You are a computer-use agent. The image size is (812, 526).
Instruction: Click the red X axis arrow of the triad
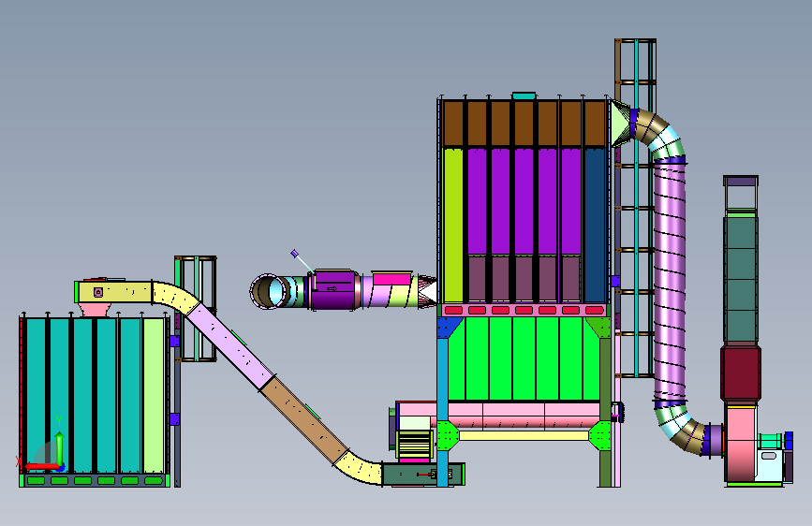pos(41,466)
